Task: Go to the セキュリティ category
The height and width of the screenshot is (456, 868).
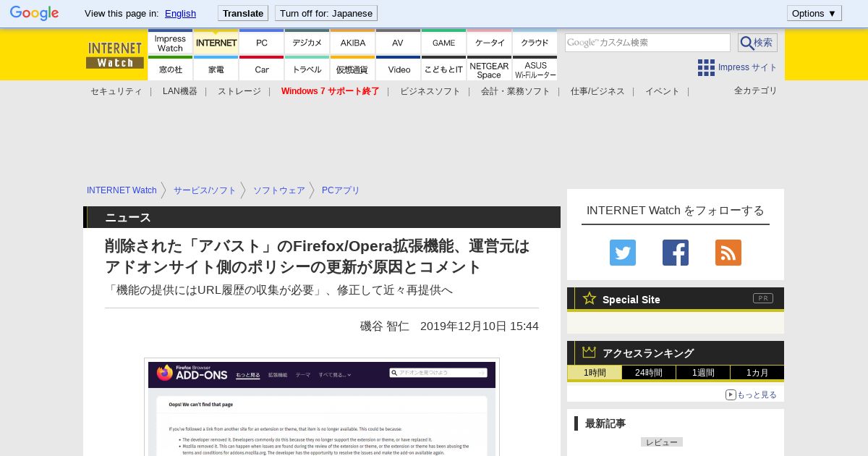Action: pyautogui.click(x=116, y=91)
